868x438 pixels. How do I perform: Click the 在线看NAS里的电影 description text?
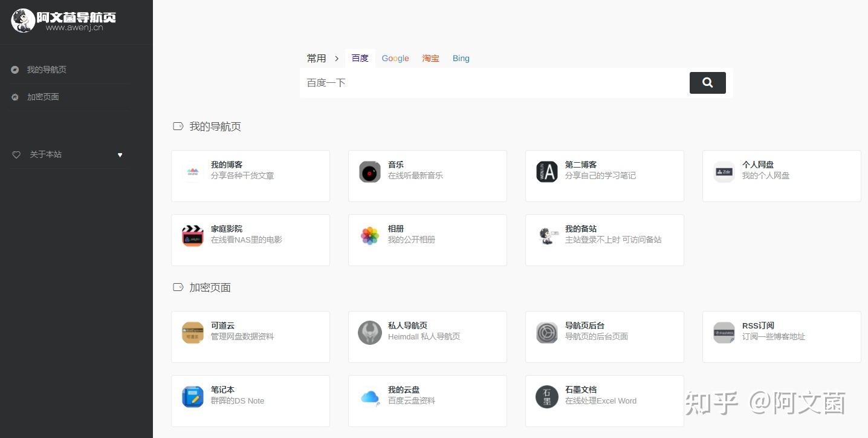247,240
